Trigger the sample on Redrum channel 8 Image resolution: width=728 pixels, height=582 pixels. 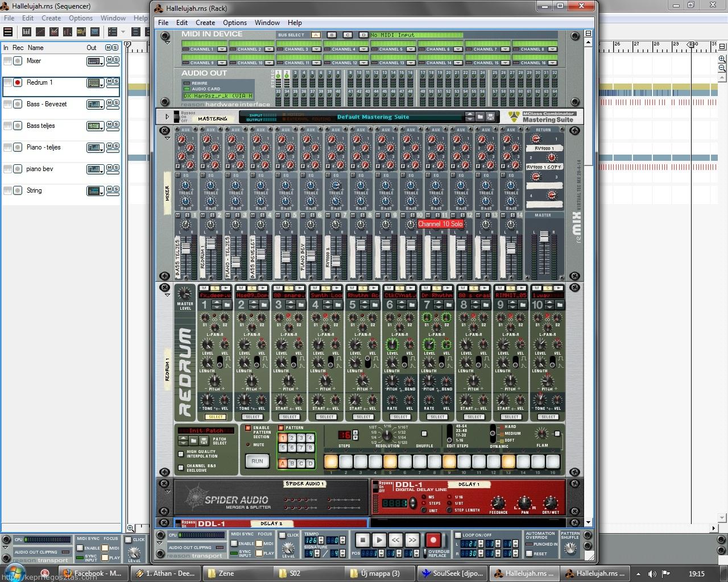click(x=485, y=288)
